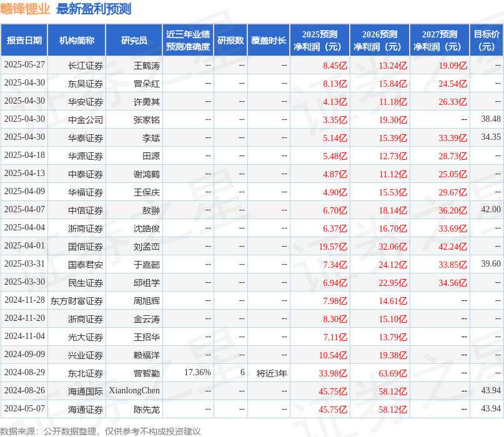Click the 34.56亿 forecast value
Viewport: 504px width, 437px height.
coord(453,283)
